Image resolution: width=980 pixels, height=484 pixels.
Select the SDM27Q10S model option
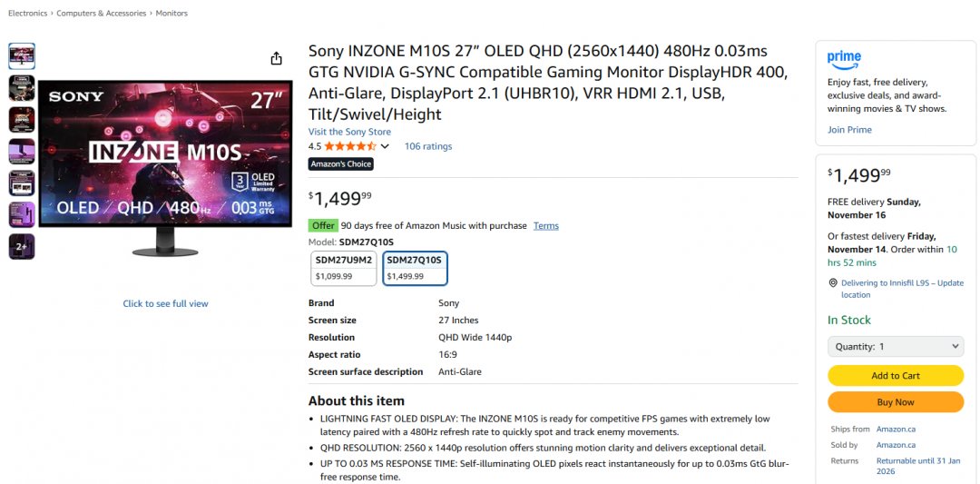tap(415, 268)
